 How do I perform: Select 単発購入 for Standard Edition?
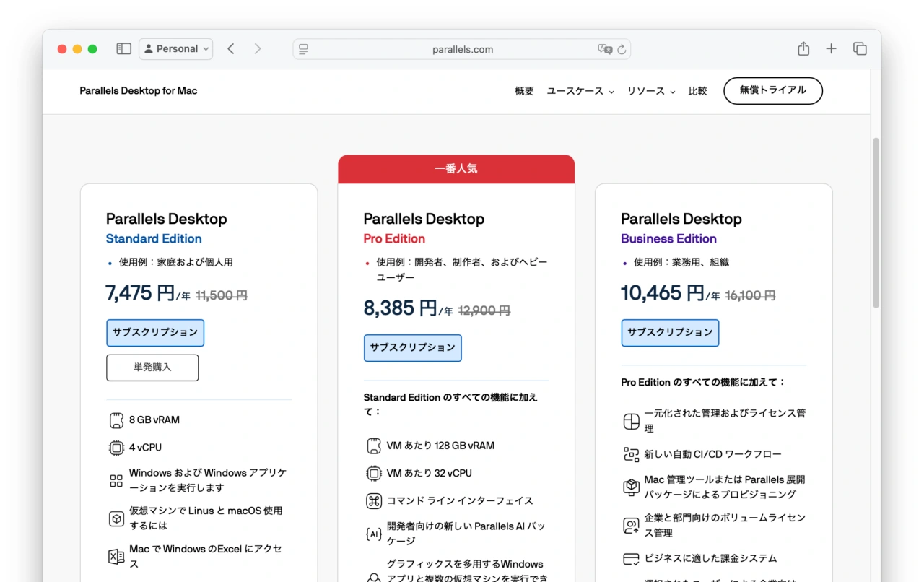pyautogui.click(x=152, y=368)
